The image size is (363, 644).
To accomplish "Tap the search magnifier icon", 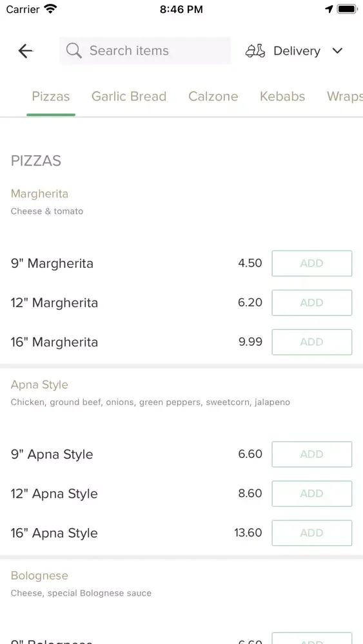I will click(74, 51).
